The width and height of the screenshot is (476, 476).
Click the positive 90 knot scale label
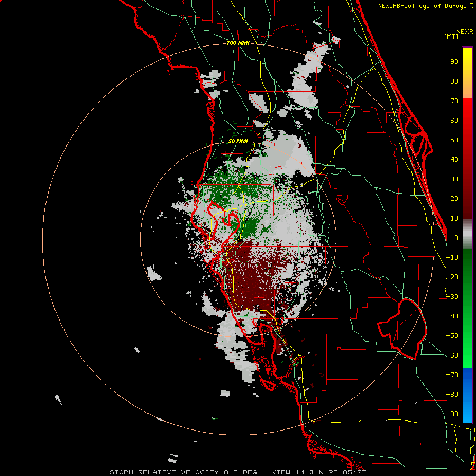(x=454, y=61)
